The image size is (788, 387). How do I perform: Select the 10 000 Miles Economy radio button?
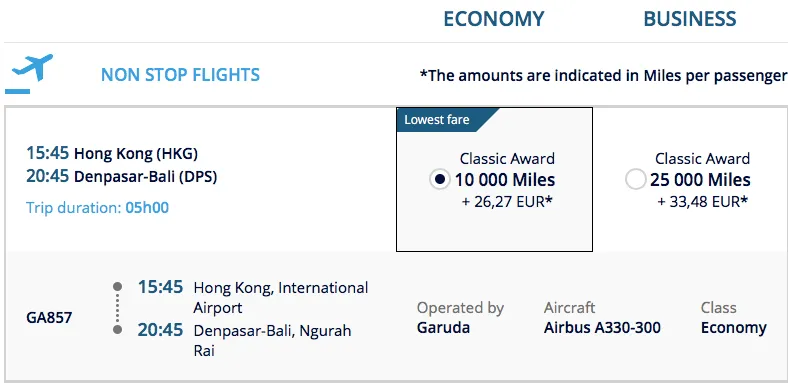point(440,179)
